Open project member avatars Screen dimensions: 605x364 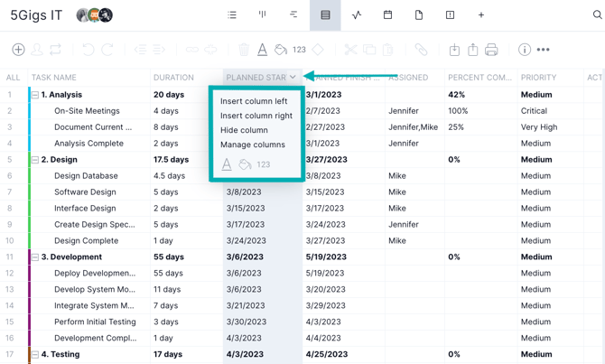[95, 15]
